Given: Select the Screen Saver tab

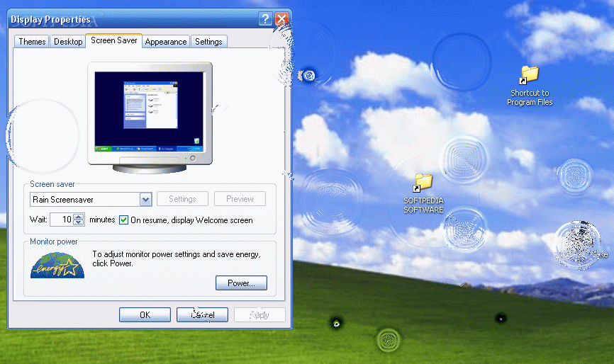Looking at the screenshot, I should (x=114, y=40).
